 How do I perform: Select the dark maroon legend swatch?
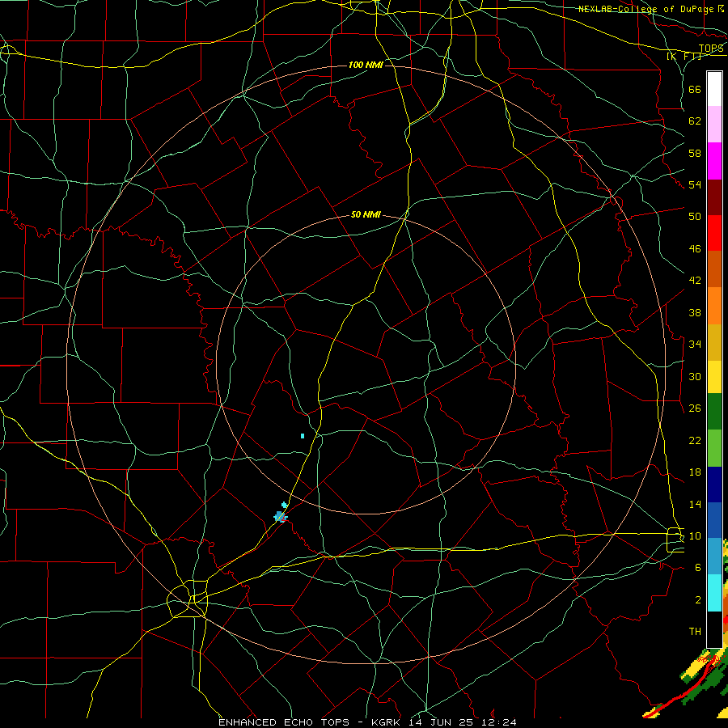(x=714, y=197)
